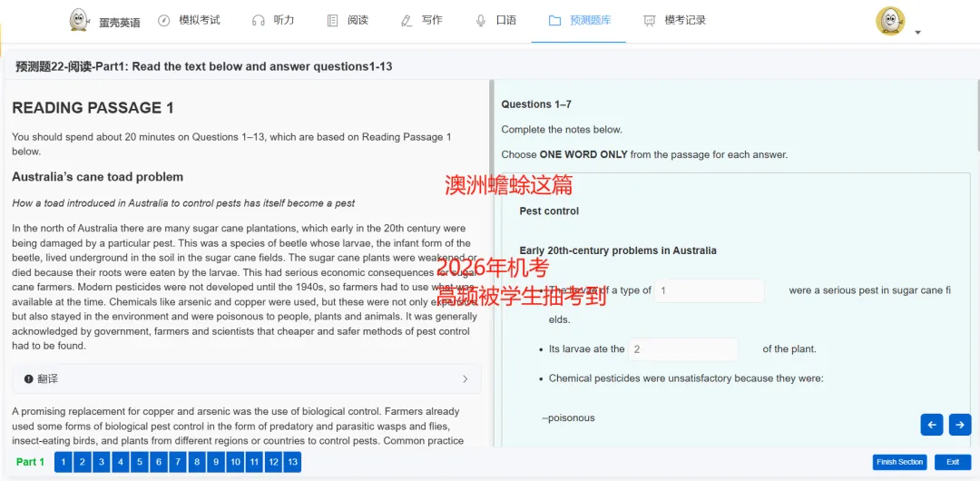Image resolution: width=980 pixels, height=481 pixels.
Task: Click the Australia's cane toad problem title
Action: [97, 177]
